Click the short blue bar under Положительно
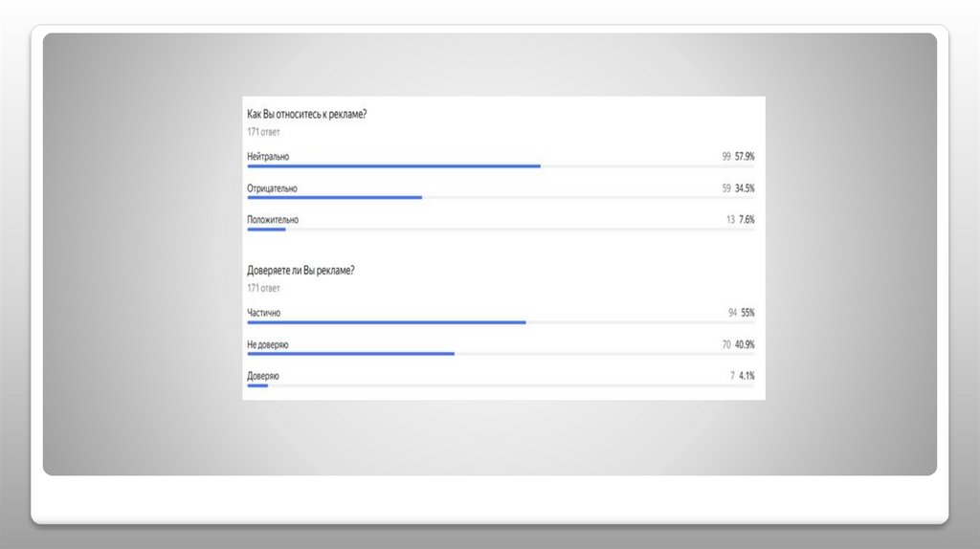This screenshot has height=549, width=980. point(266,230)
